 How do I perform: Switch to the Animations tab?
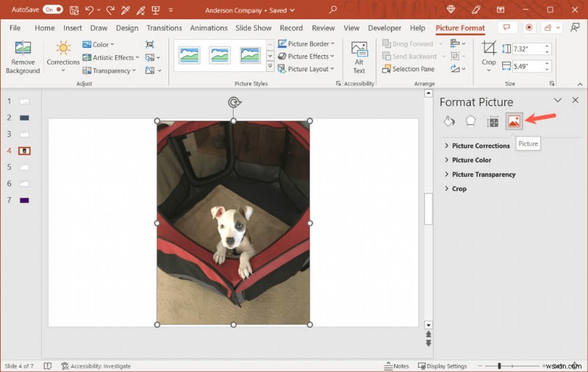(x=209, y=28)
